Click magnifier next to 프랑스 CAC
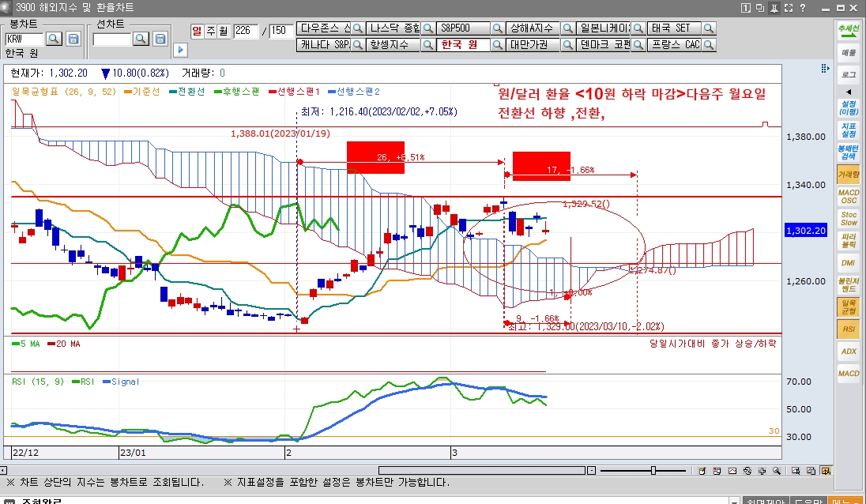Viewport: 866px width, 504px height. (x=709, y=45)
